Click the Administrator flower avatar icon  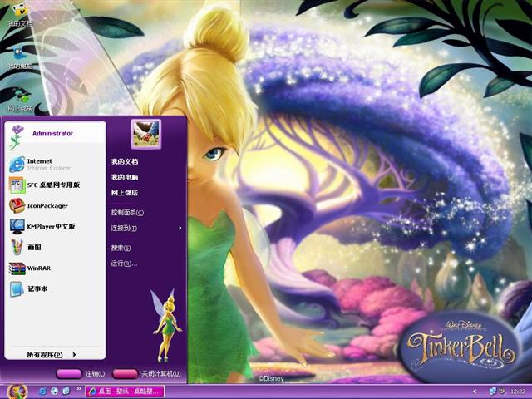click(x=17, y=137)
